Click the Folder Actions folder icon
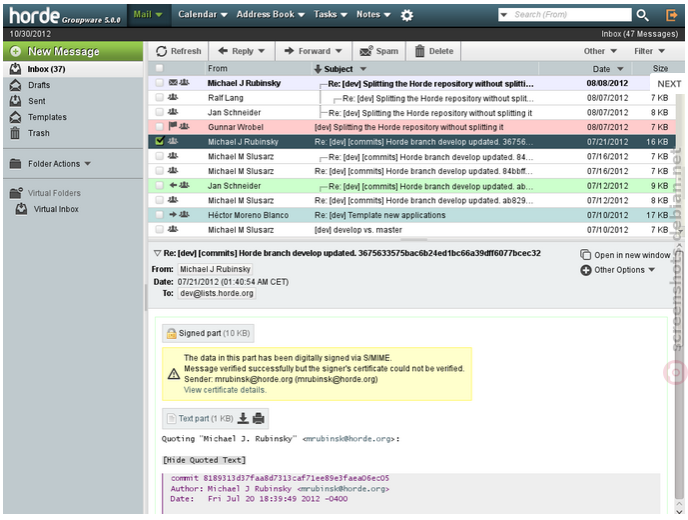Image resolution: width=688 pixels, height=520 pixels. [x=15, y=164]
